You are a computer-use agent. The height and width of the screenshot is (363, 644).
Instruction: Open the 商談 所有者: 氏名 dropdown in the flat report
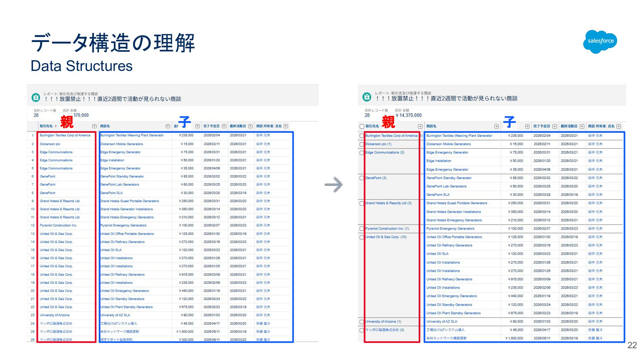(286, 126)
